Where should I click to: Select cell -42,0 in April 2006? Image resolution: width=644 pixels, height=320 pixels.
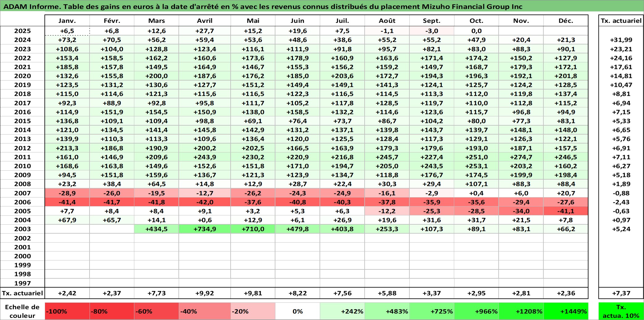(205, 202)
